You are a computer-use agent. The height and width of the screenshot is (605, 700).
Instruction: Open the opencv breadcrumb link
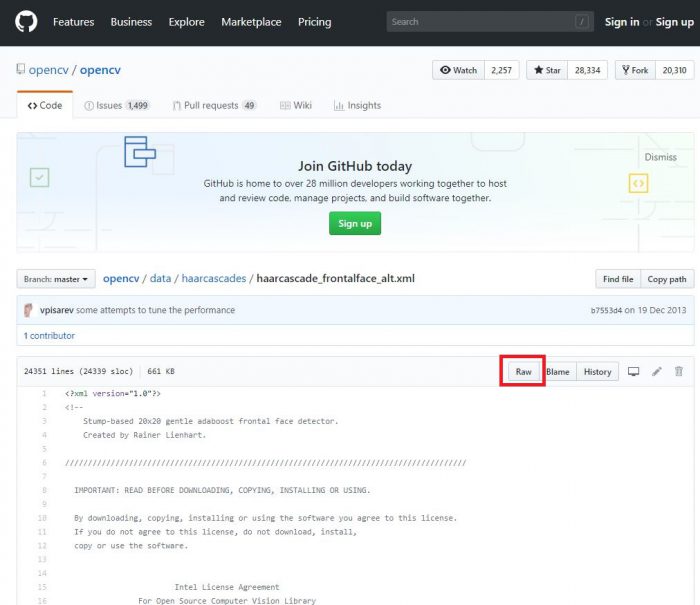[121, 278]
